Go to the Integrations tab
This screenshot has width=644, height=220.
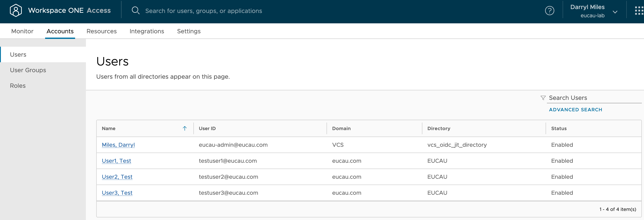click(147, 31)
